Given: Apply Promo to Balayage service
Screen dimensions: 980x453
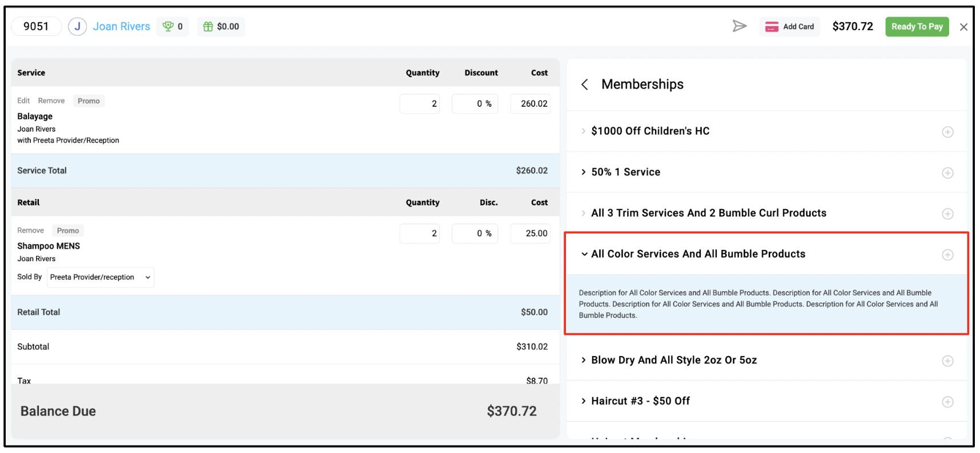Looking at the screenshot, I should point(89,101).
